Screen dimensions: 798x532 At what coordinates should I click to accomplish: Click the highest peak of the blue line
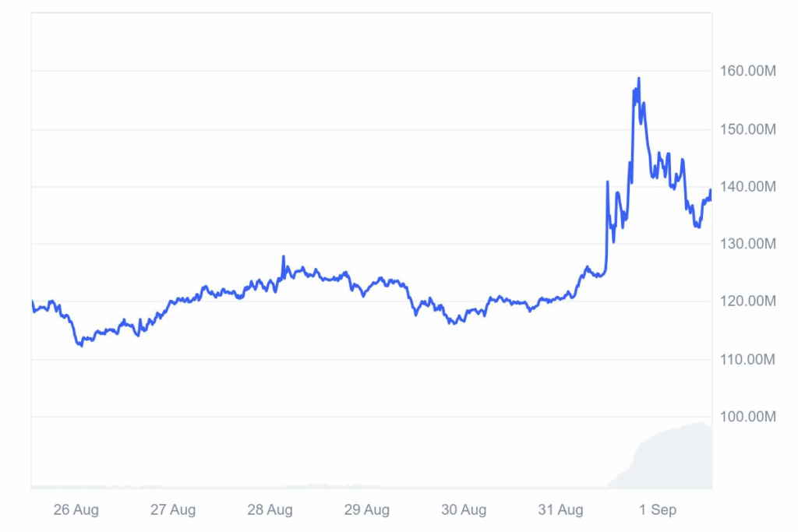click(639, 79)
